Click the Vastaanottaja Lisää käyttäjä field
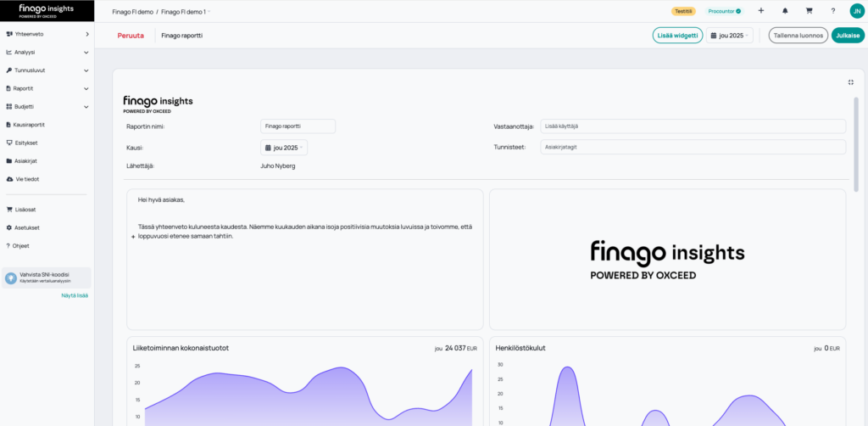The image size is (868, 426). (693, 126)
